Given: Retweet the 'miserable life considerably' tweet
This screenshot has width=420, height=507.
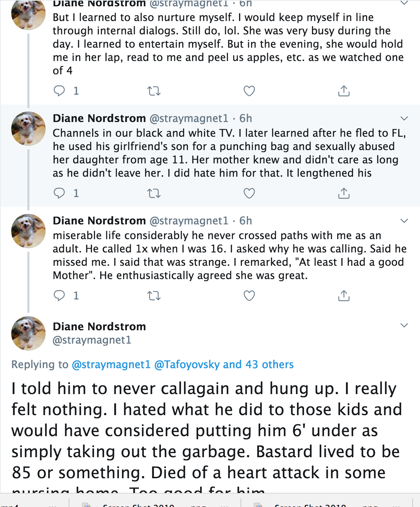Looking at the screenshot, I should pyautogui.click(x=154, y=296).
